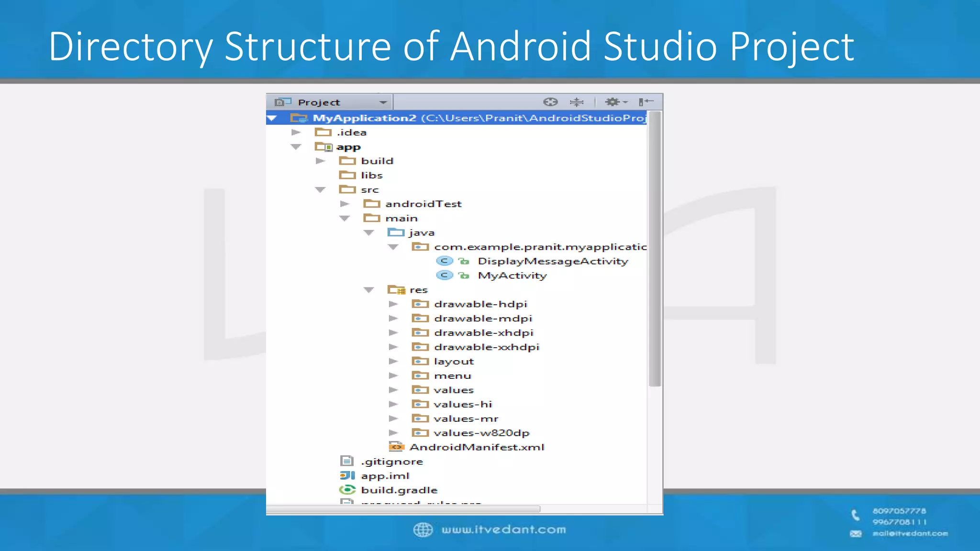The height and width of the screenshot is (551, 980).
Task: Click the drawable-hdpi folder icon
Action: click(x=420, y=304)
